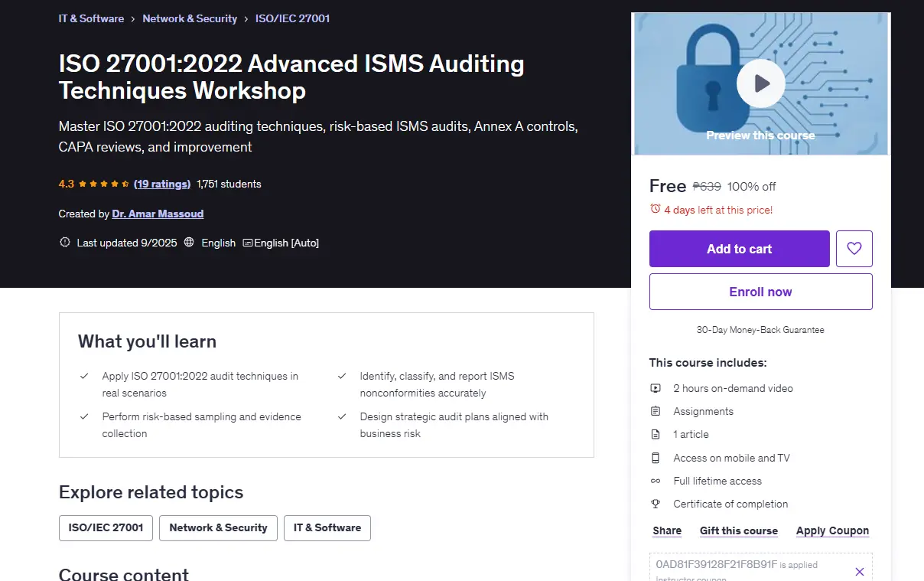Click checkmark beside Apply ISO 27001:2022 audit techniques
924x581 pixels.
point(84,376)
